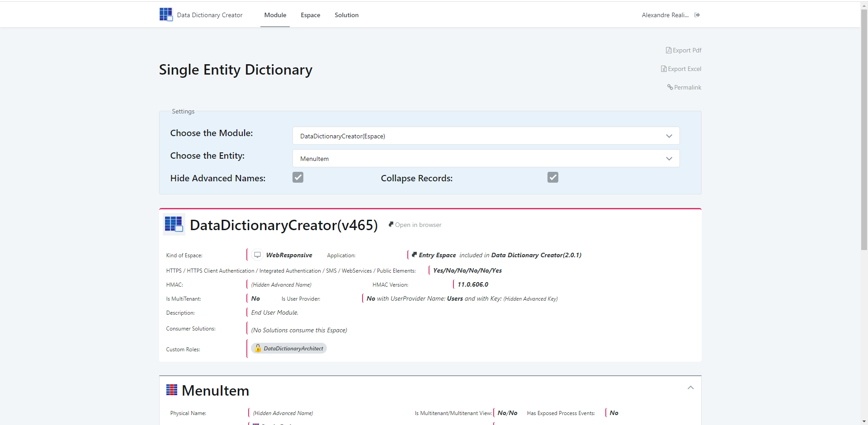Select the Solution tab
Screen dimensions: 868x425
(x=346, y=15)
